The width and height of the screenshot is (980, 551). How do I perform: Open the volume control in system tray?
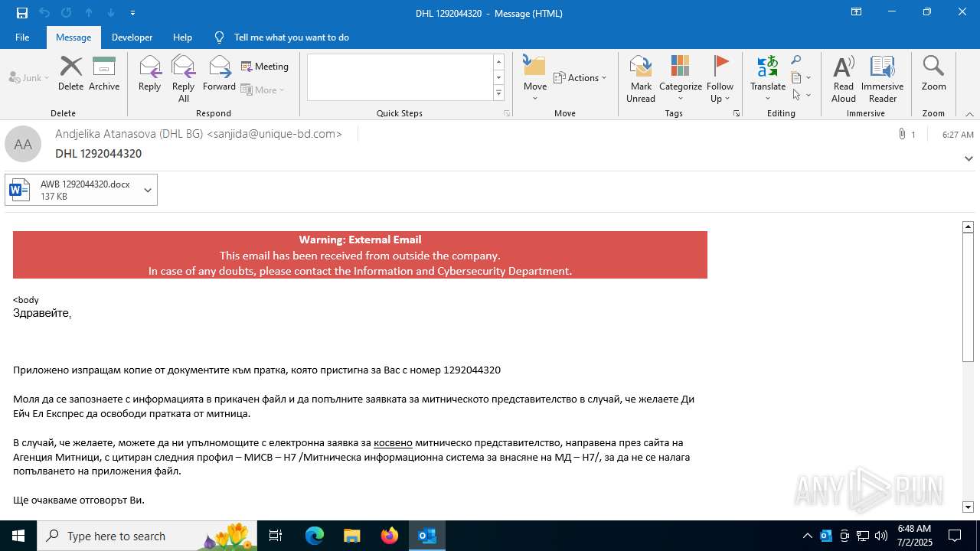880,536
